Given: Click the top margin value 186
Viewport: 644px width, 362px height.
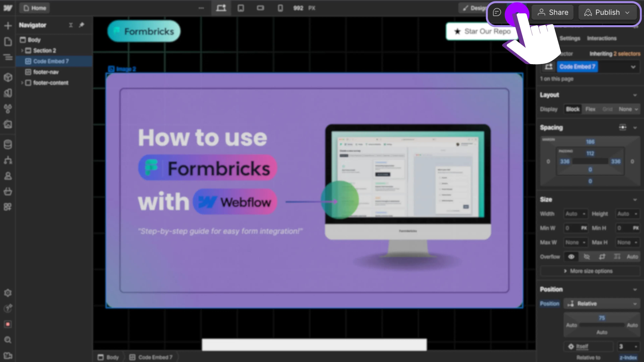Looking at the screenshot, I should [x=590, y=142].
